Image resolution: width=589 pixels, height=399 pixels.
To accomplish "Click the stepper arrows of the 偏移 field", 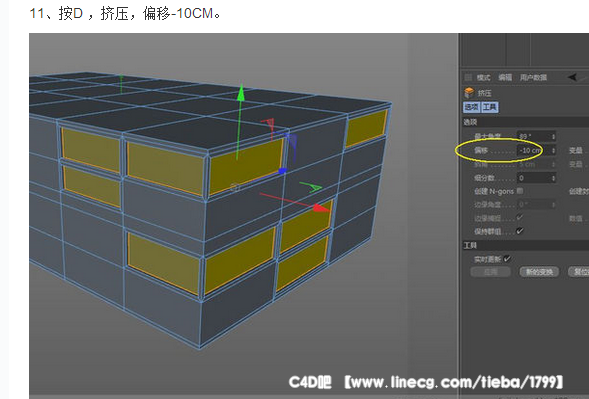I will click(553, 150).
